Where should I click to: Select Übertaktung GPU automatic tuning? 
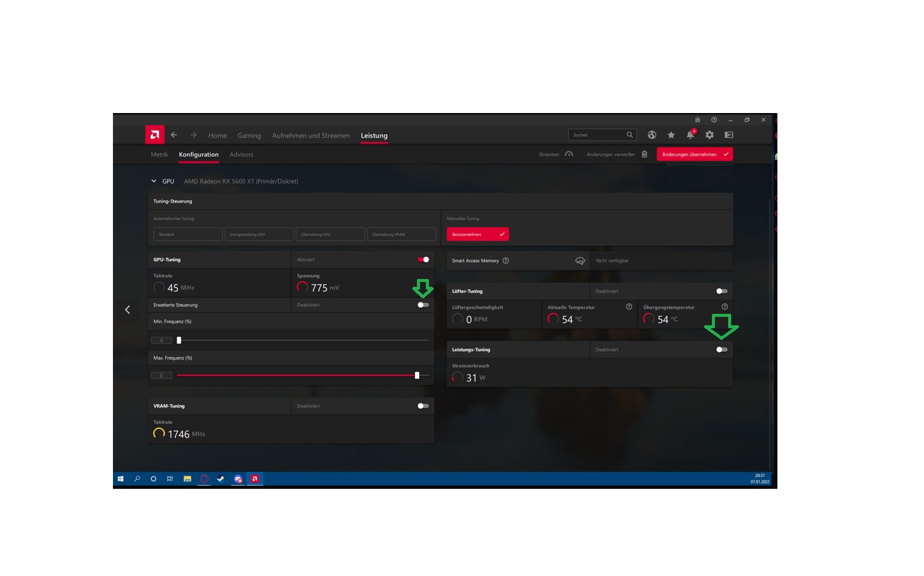click(330, 234)
